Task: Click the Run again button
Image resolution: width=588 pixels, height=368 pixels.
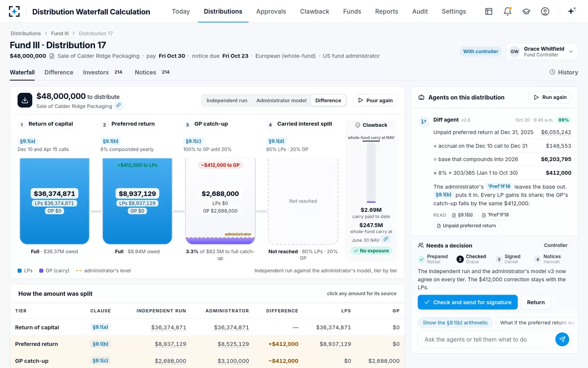Action: pyautogui.click(x=550, y=97)
